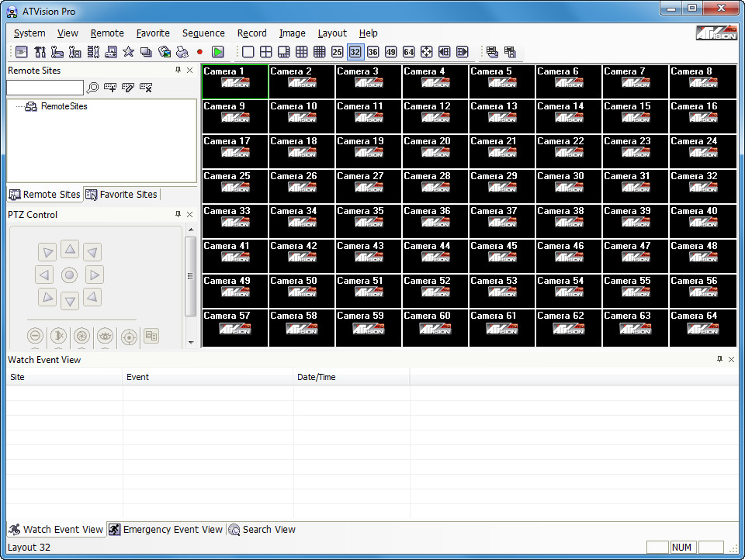The width and height of the screenshot is (745, 560).
Task: Pin the PTZ Control panel
Action: point(177,214)
